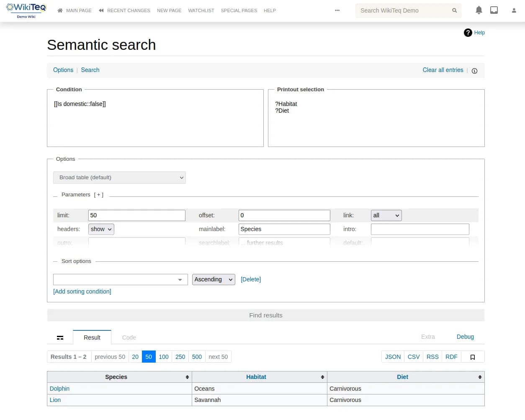
Task: Click the limit input field
Action: (x=136, y=215)
